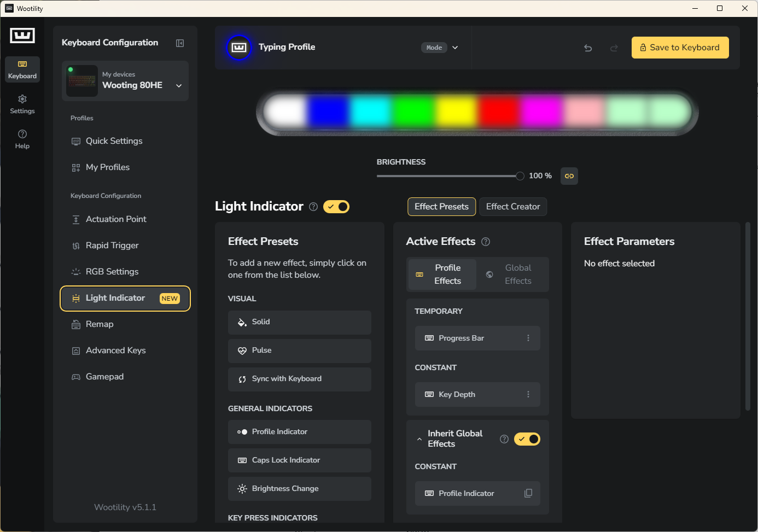Viewport: 758px width, 532px height.
Task: Open Quick Settings
Action: click(x=125, y=141)
